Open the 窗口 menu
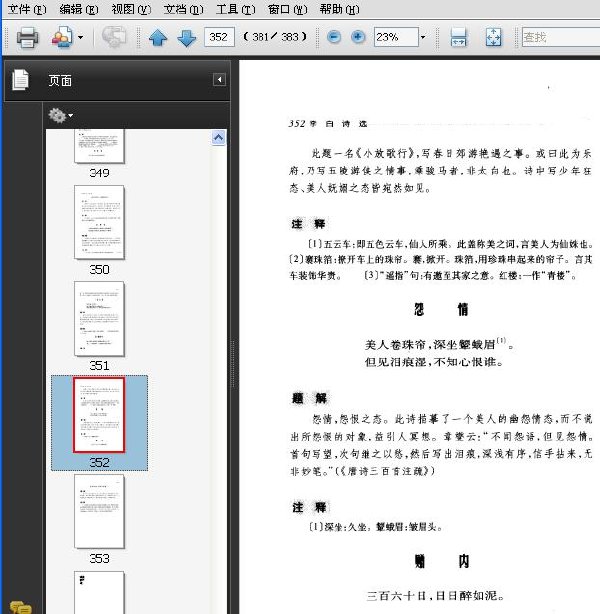Screen dimensions: 600x614 click(x=287, y=9)
